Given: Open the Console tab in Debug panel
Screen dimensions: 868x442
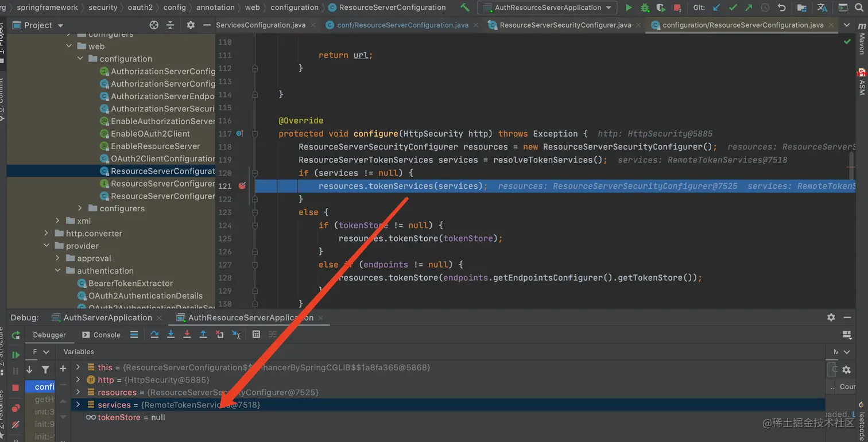Looking at the screenshot, I should pos(101,335).
